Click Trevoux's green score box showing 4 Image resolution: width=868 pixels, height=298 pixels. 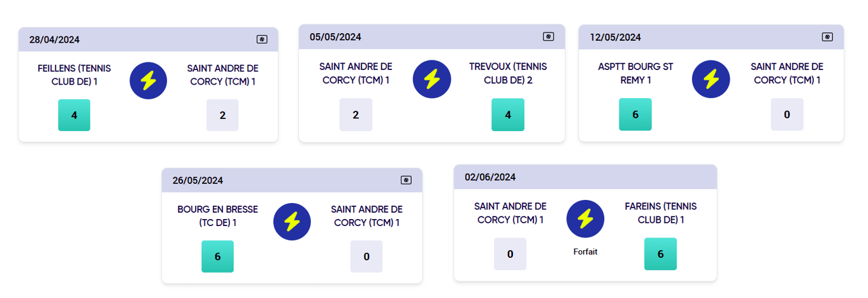pos(508,115)
